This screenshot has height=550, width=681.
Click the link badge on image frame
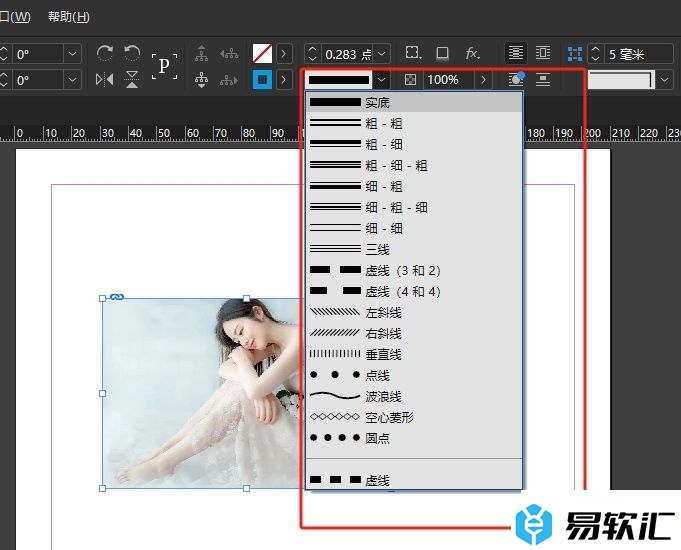[117, 297]
